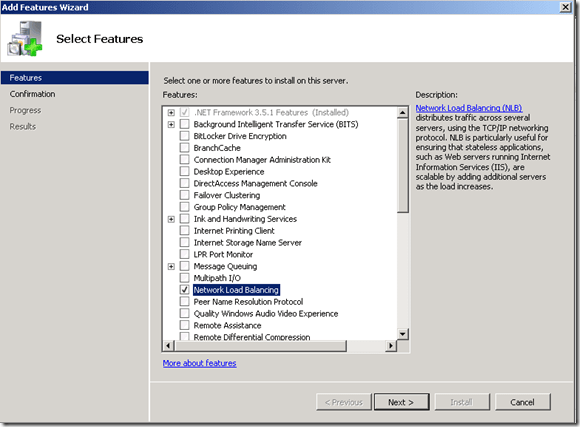Tick the BranchCache checkbox
This screenshot has height=427, width=580.
point(184,148)
